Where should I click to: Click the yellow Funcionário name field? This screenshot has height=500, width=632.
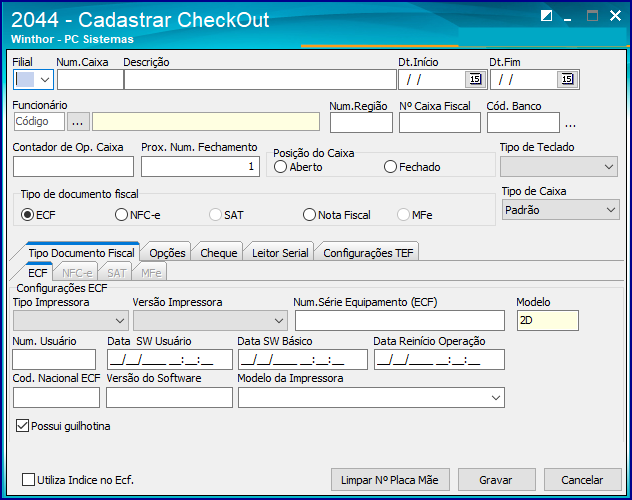(206, 122)
